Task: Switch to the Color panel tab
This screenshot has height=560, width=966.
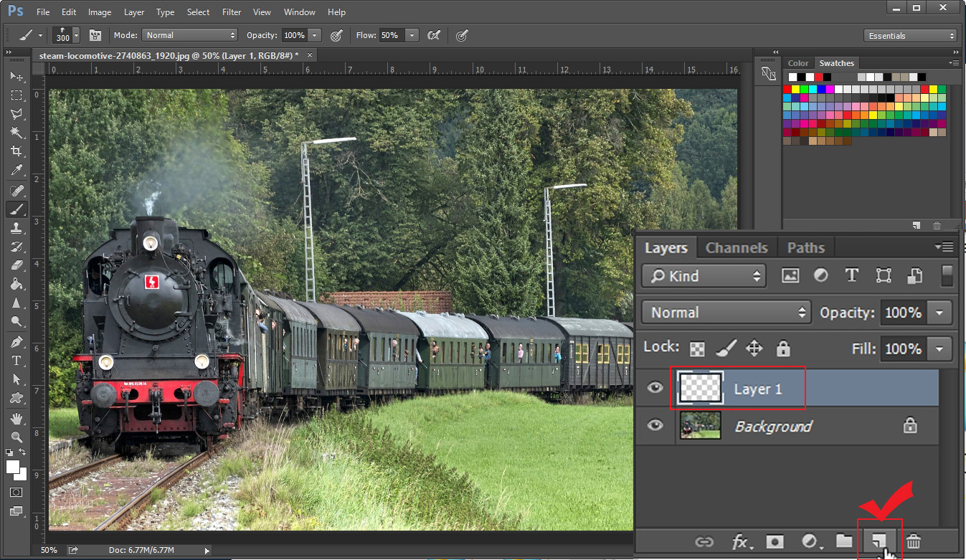Action: click(798, 63)
